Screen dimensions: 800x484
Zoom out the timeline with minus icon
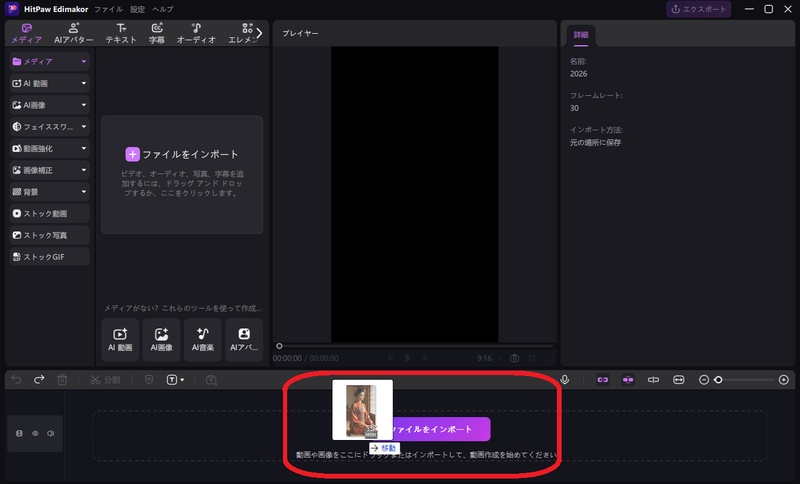[x=704, y=379]
